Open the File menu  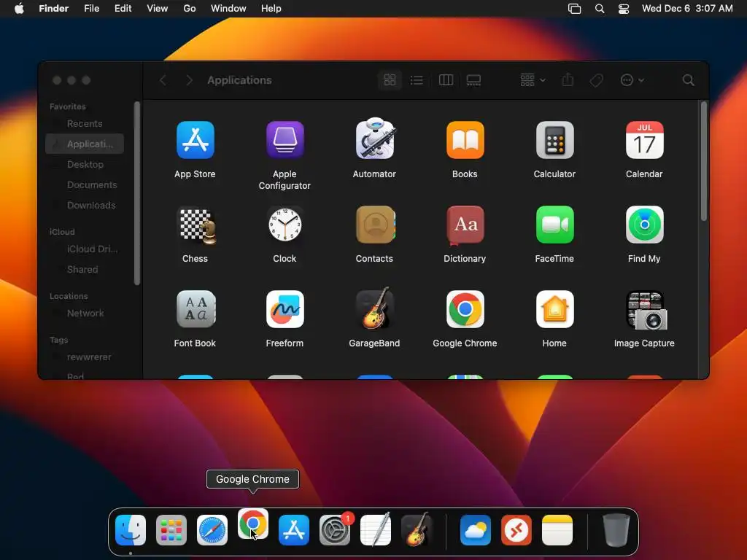[91, 9]
